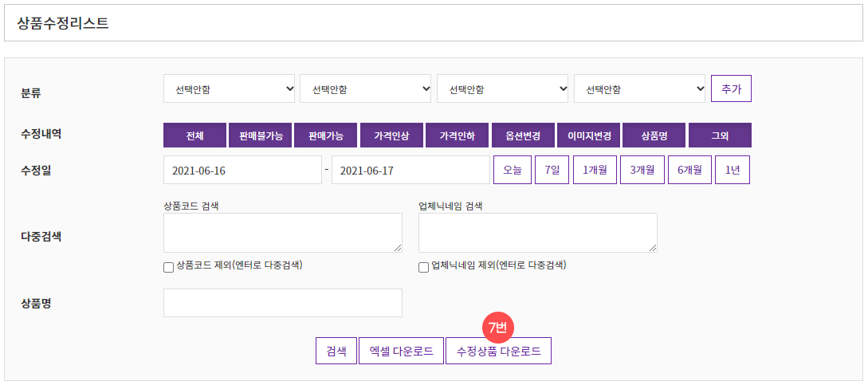Choose the 1개월 date range shortcut
The image size is (868, 385).
[x=595, y=170]
